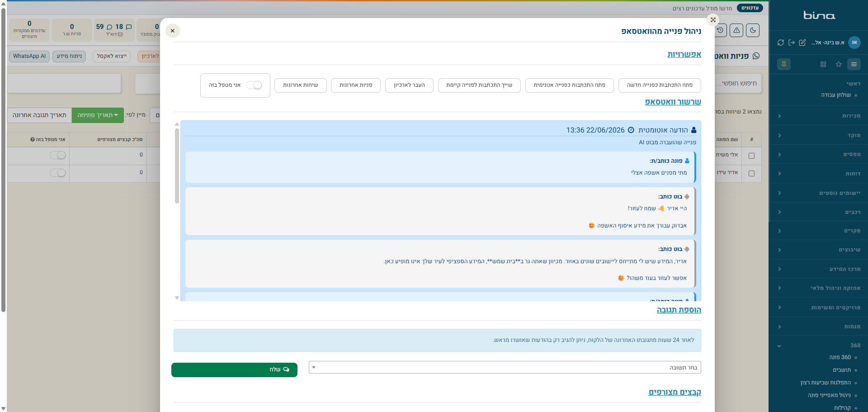
Task: Open the תאריך פתיחה sort dropdown
Action: click(x=98, y=115)
